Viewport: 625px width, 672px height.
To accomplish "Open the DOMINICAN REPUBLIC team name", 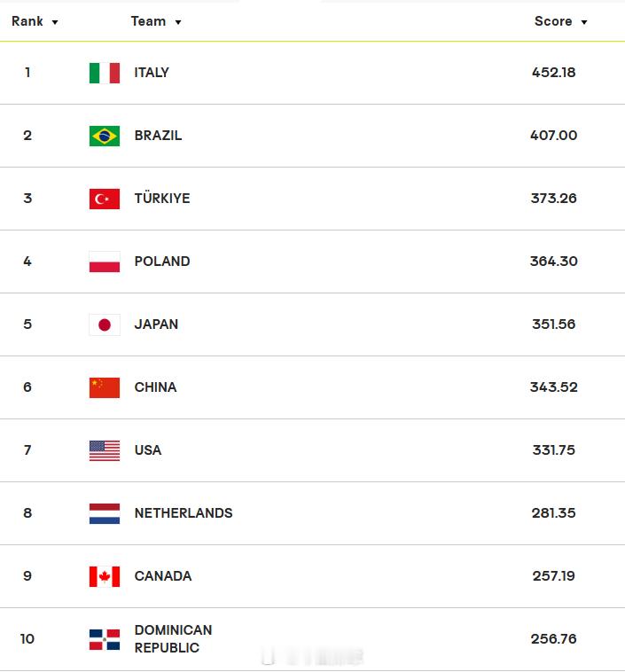I will coord(173,638).
